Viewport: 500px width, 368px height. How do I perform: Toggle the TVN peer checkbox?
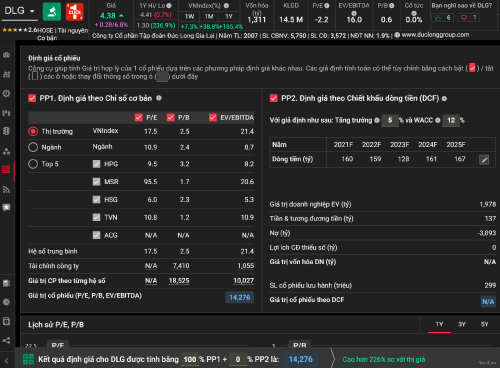click(x=96, y=217)
